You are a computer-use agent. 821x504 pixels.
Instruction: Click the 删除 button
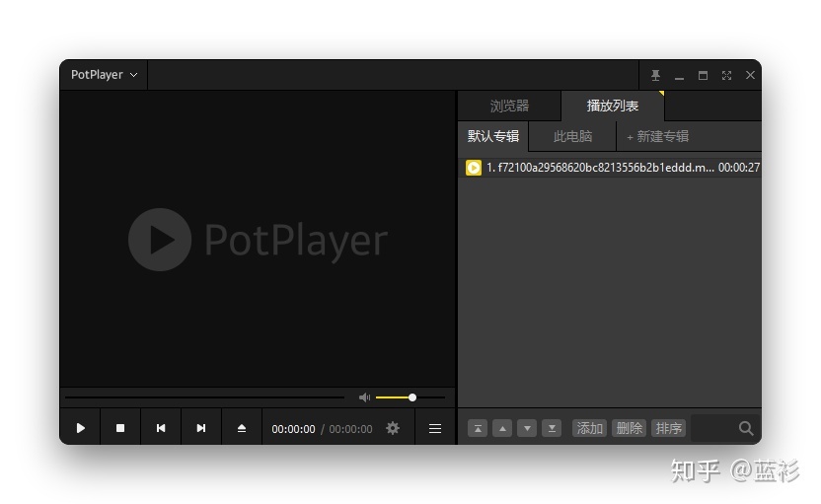pos(629,428)
